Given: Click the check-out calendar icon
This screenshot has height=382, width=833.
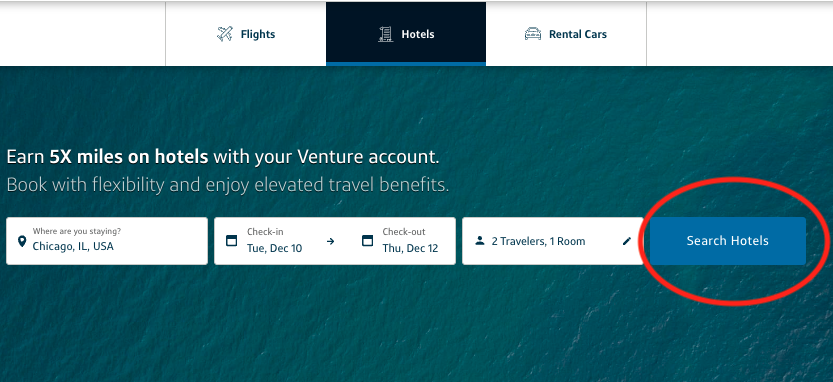Looking at the screenshot, I should point(368,241).
